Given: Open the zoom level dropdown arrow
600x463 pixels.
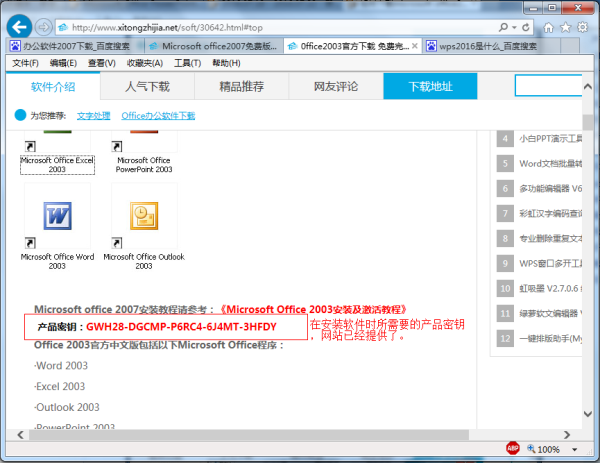Looking at the screenshot, I should click(x=574, y=450).
